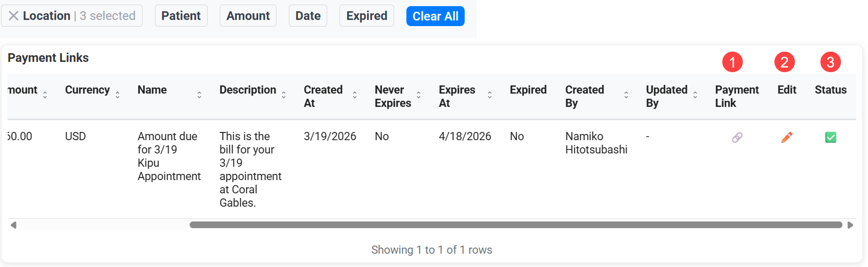
Task: Open the payment link chain icon
Action: [737, 137]
